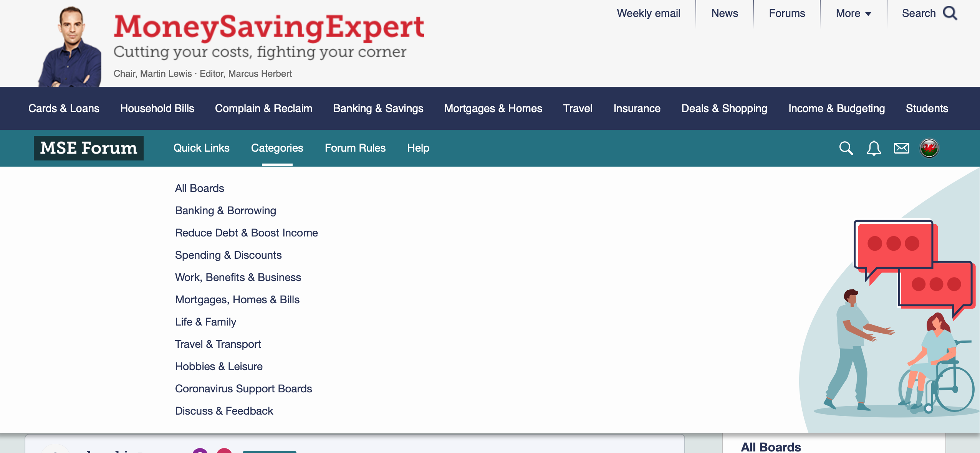The image size is (980, 453).
Task: Open Students section
Action: click(927, 109)
